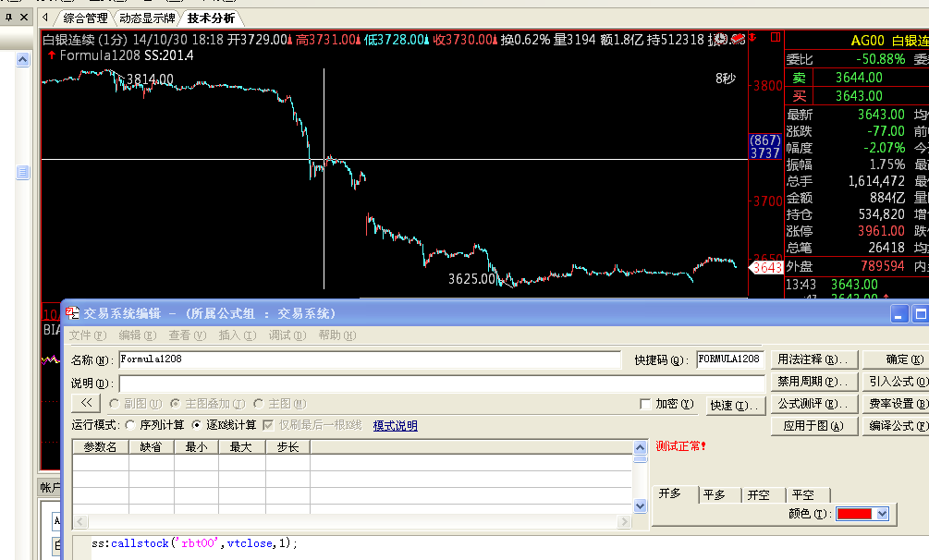Click 最小 column header
Screen dimensions: 929x560
pyautogui.click(x=196, y=447)
